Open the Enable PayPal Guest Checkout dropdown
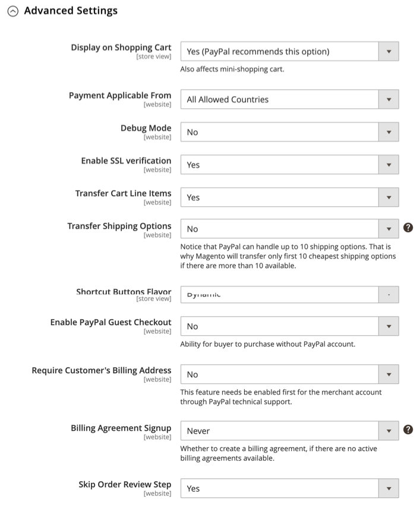Image resolution: width=420 pixels, height=511 pixels. point(289,326)
